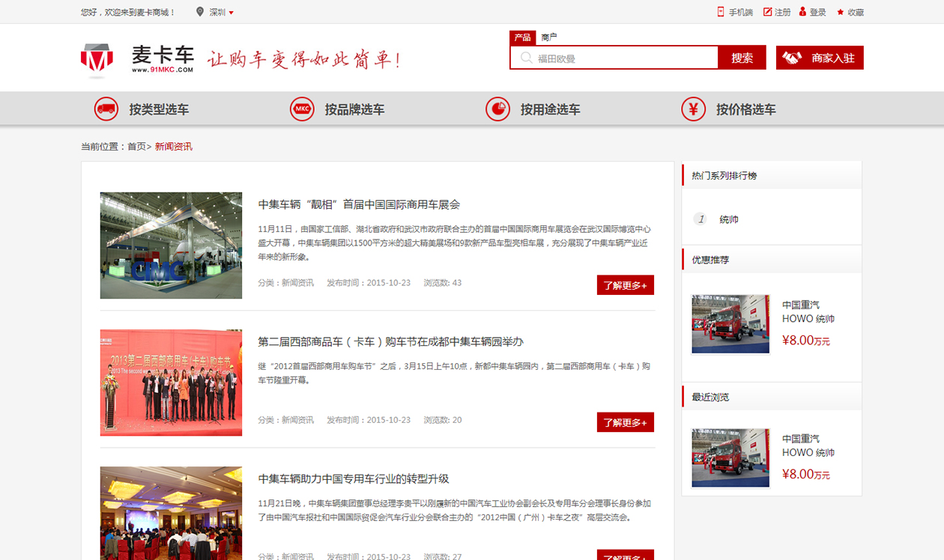This screenshot has height=560, width=944.
Task: Click the magnifier icon in the search box
Action: tap(527, 58)
